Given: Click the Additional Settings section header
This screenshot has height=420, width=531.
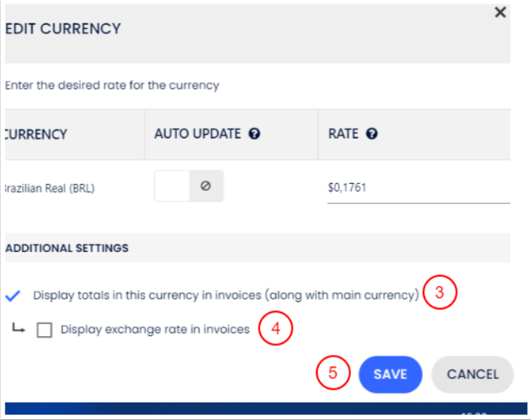Looking at the screenshot, I should pos(67,247).
